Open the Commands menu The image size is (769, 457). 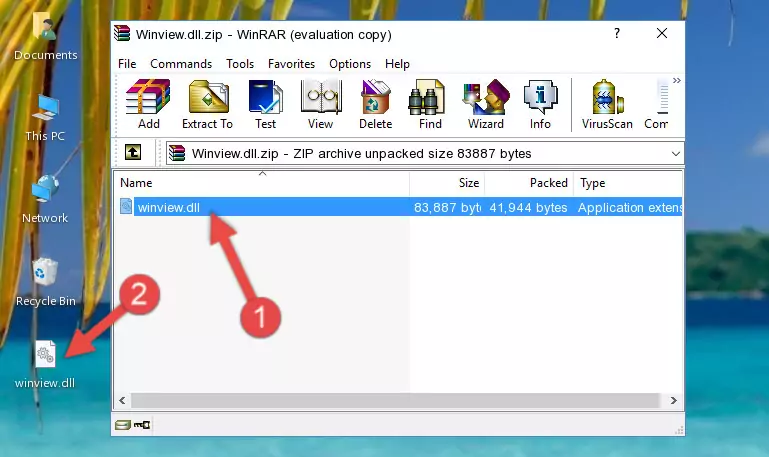(x=181, y=64)
